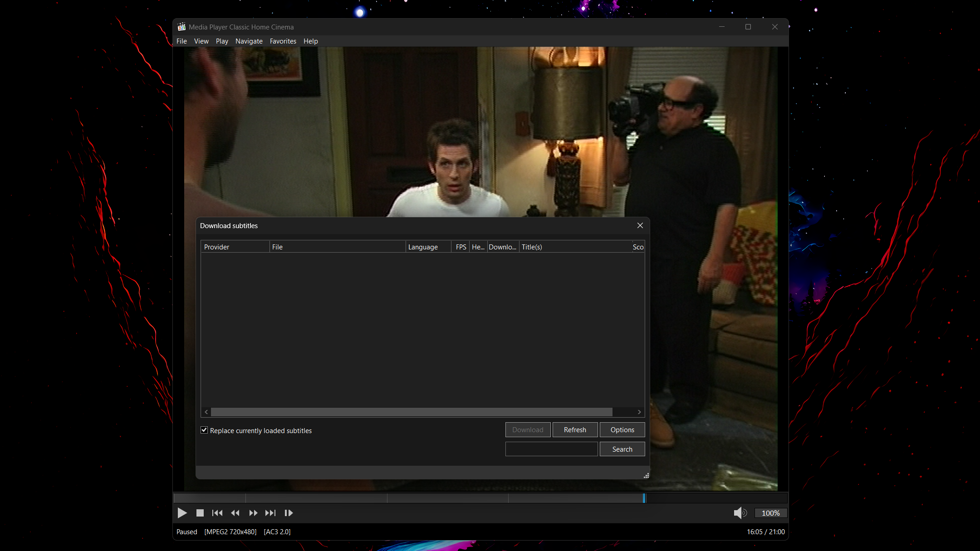
Task: Click the Paused status text
Action: pos(187,531)
